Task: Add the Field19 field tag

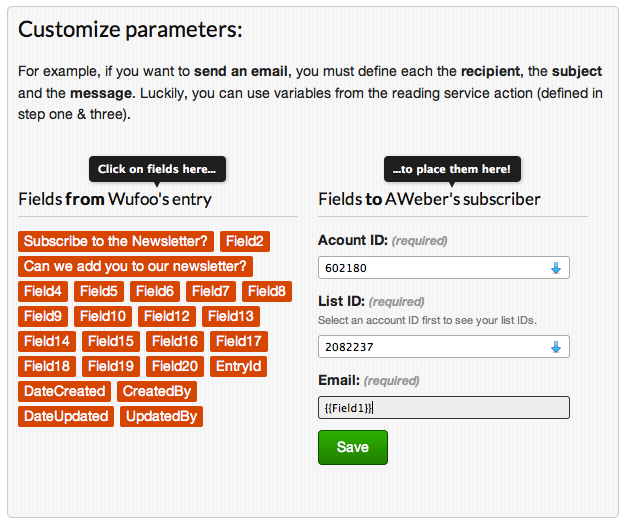Action: pos(110,366)
